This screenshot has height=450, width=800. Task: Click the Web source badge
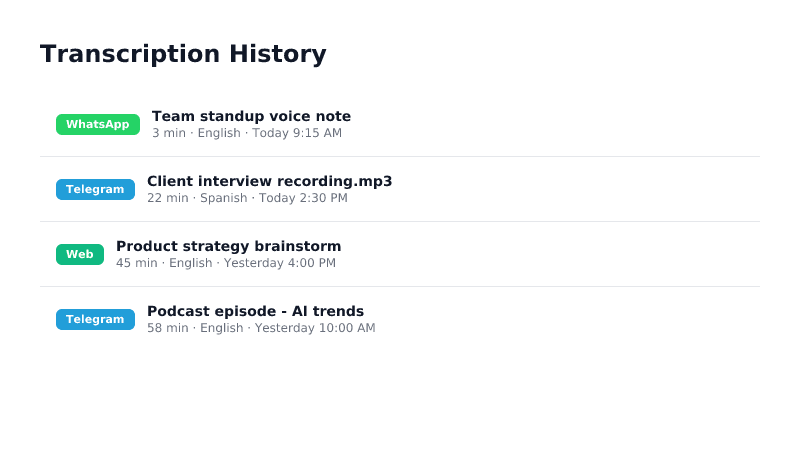[x=80, y=254]
